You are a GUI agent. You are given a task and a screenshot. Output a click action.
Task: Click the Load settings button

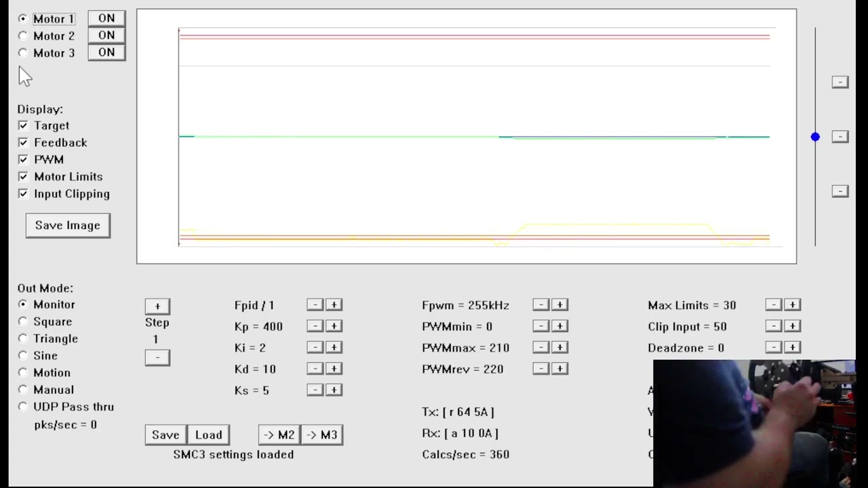[208, 435]
